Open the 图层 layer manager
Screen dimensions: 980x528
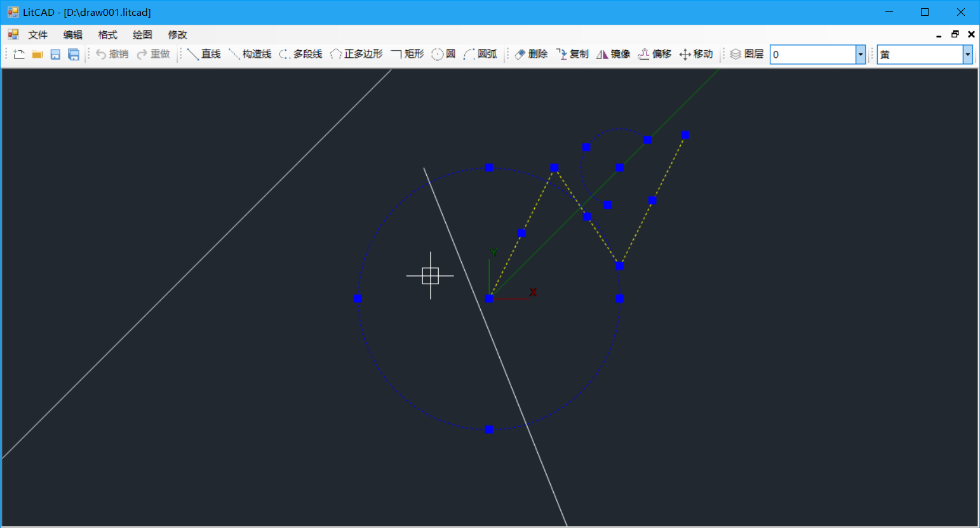(747, 55)
